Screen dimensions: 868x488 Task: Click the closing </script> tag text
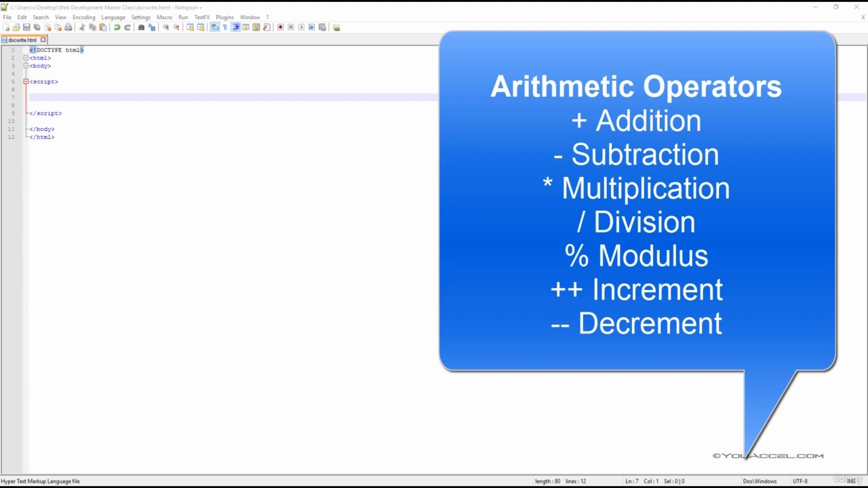[45, 113]
